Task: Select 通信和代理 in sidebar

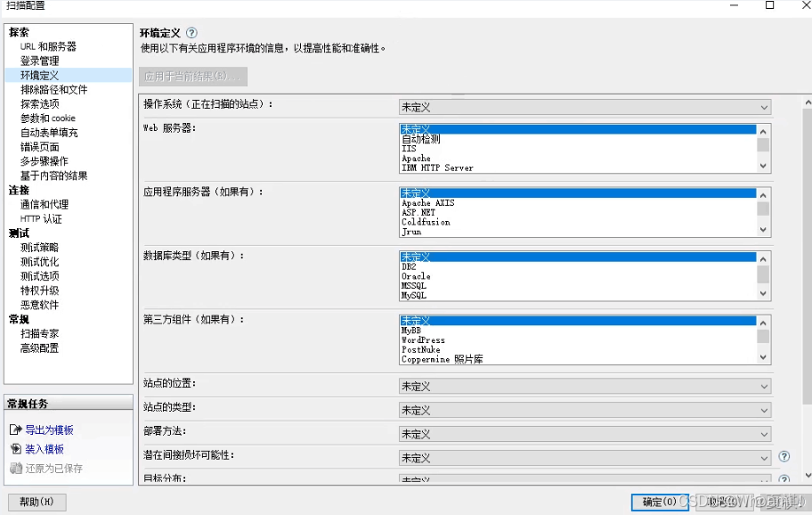Action: click(44, 204)
